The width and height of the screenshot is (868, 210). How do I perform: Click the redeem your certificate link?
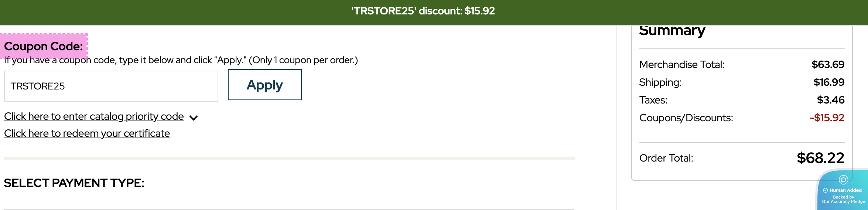pyautogui.click(x=87, y=133)
